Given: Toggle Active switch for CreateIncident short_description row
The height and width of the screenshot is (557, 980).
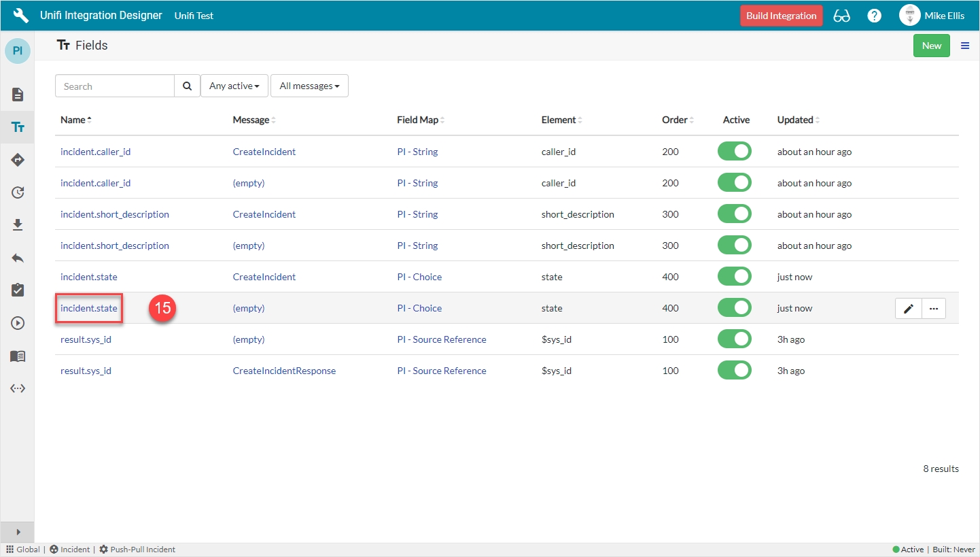Looking at the screenshot, I should click(734, 214).
